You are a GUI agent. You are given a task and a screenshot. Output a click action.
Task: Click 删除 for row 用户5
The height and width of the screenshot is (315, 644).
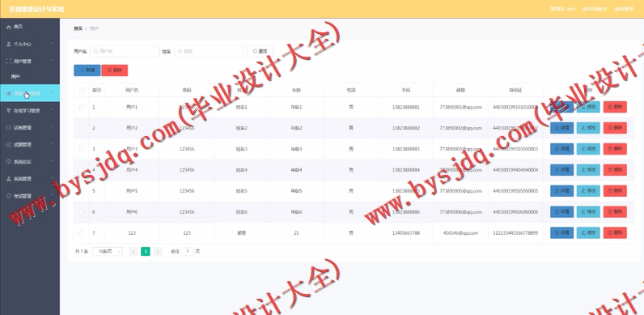pos(615,191)
